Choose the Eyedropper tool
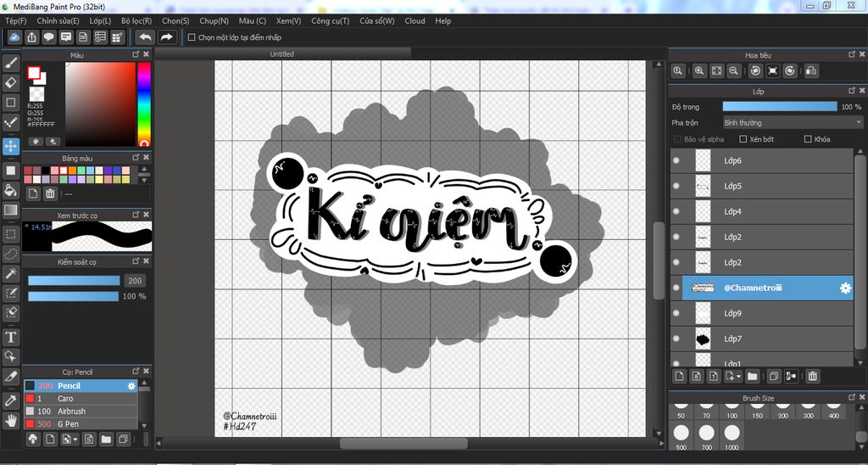The height and width of the screenshot is (465, 868). pyautogui.click(x=10, y=400)
